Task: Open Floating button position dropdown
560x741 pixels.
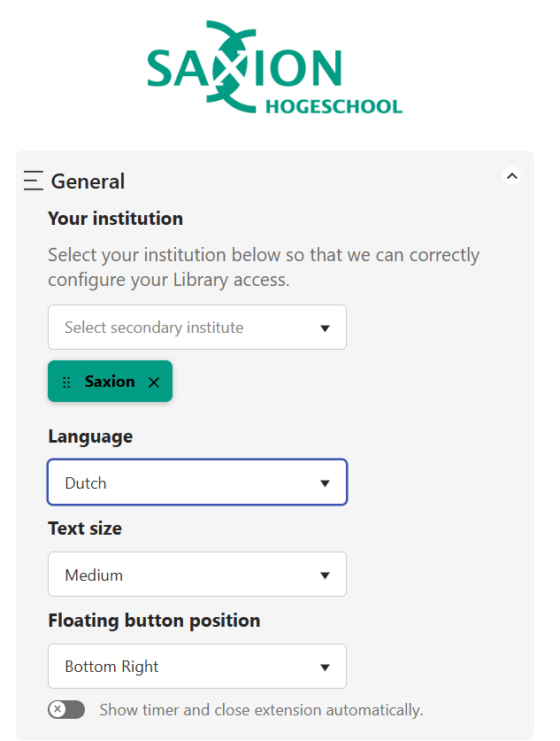Action: 197,667
